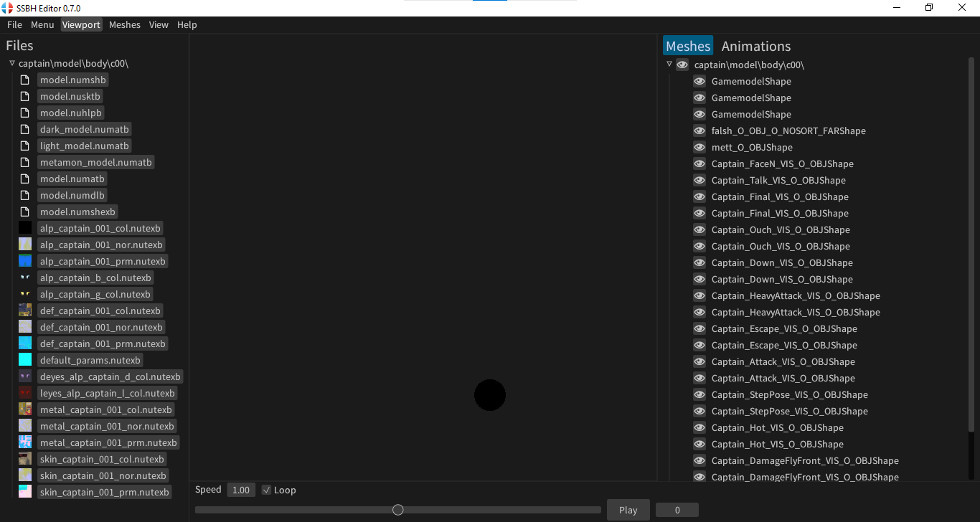This screenshot has height=522, width=980.
Task: Open the model.numdlb file
Action: [x=72, y=195]
